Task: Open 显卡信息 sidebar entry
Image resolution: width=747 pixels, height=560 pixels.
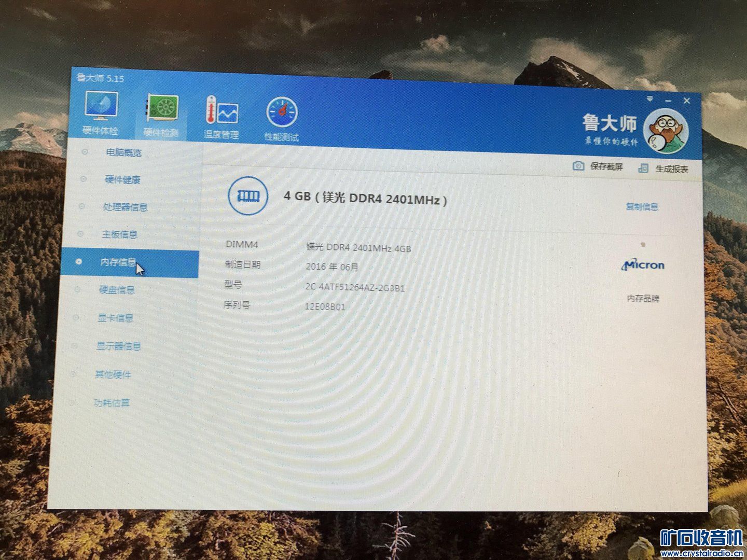Action: (x=115, y=318)
